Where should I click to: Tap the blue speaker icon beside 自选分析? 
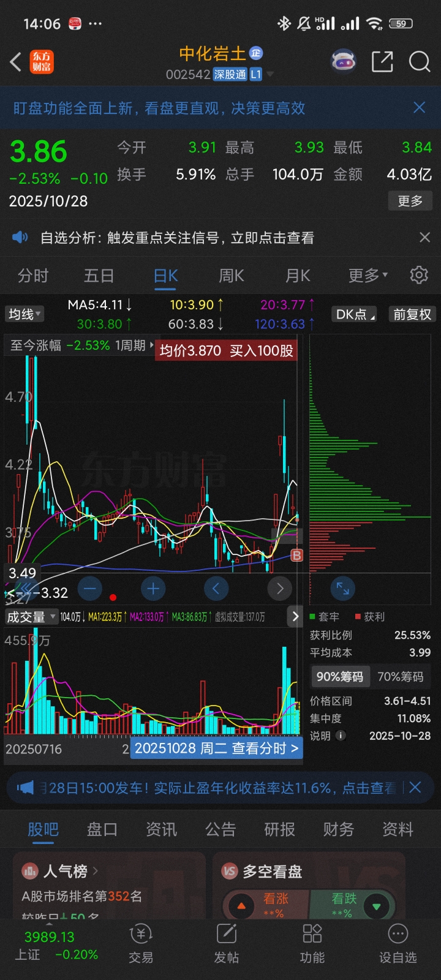click(20, 237)
